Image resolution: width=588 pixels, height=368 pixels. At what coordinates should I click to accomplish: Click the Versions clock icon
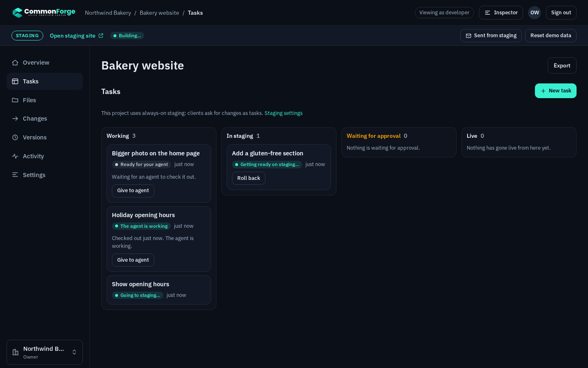pyautogui.click(x=15, y=137)
